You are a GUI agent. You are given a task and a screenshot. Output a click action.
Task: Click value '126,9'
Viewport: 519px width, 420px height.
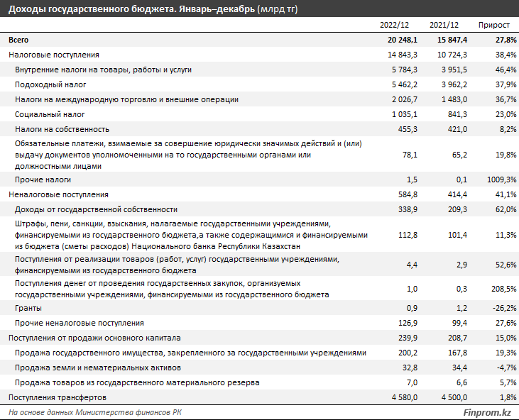coord(408,323)
